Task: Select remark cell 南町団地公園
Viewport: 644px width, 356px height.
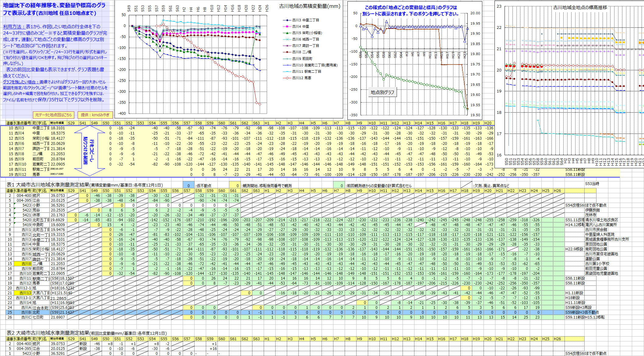Action: [596, 249]
